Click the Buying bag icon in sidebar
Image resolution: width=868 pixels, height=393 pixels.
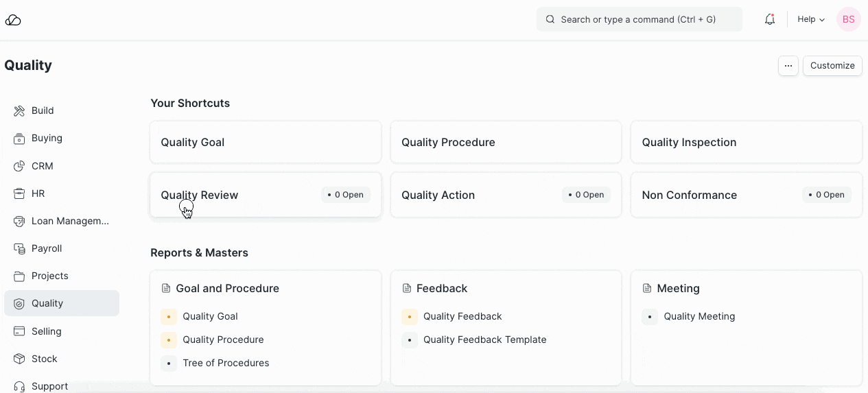click(19, 139)
